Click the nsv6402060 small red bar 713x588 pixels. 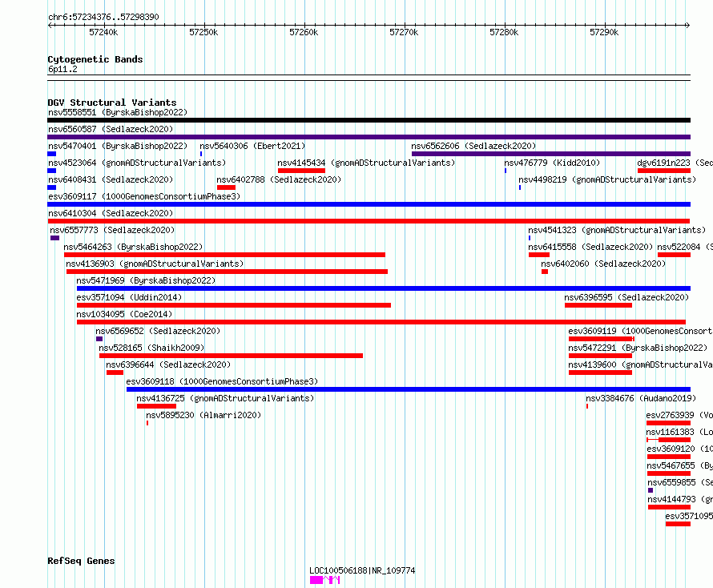click(x=545, y=272)
